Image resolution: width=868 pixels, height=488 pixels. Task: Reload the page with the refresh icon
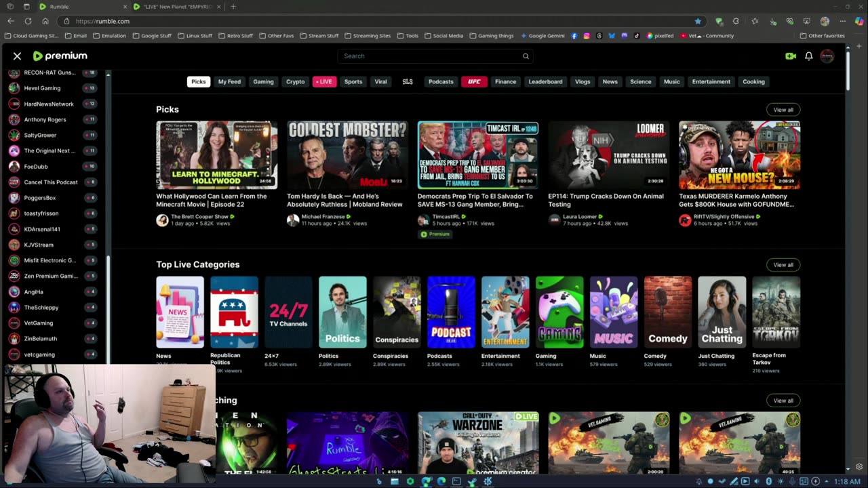(28, 21)
